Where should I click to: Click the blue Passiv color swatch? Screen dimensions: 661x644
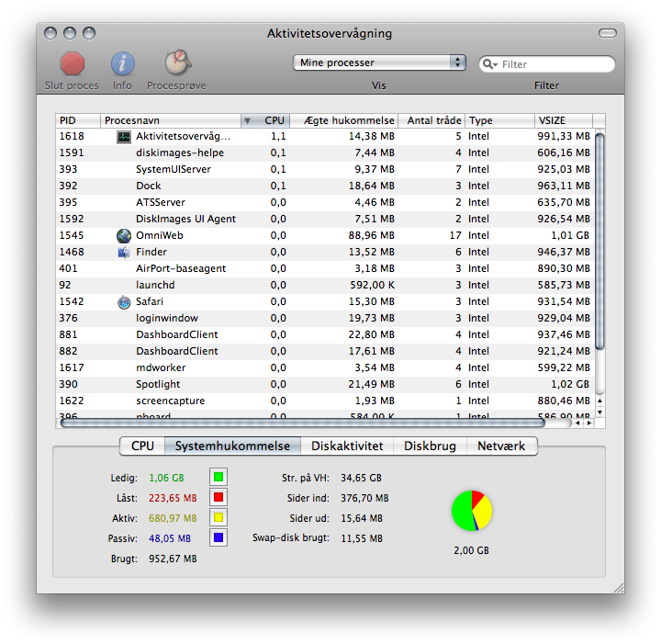pos(218,537)
